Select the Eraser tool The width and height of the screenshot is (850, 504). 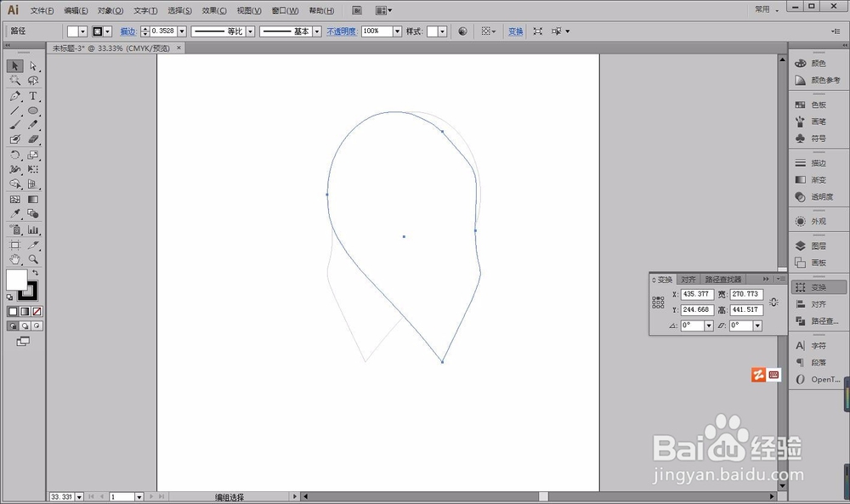click(x=33, y=139)
